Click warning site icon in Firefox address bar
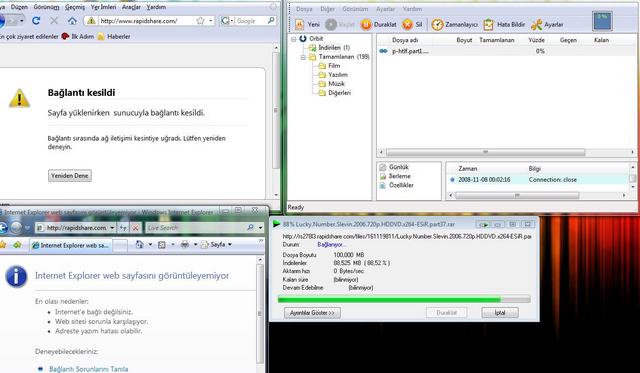 [x=91, y=20]
